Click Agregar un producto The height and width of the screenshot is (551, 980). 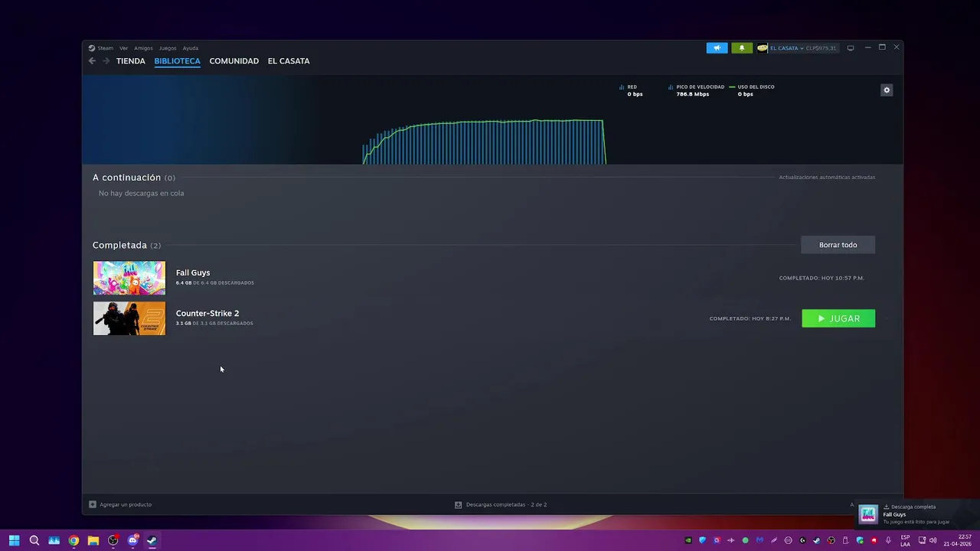point(126,504)
